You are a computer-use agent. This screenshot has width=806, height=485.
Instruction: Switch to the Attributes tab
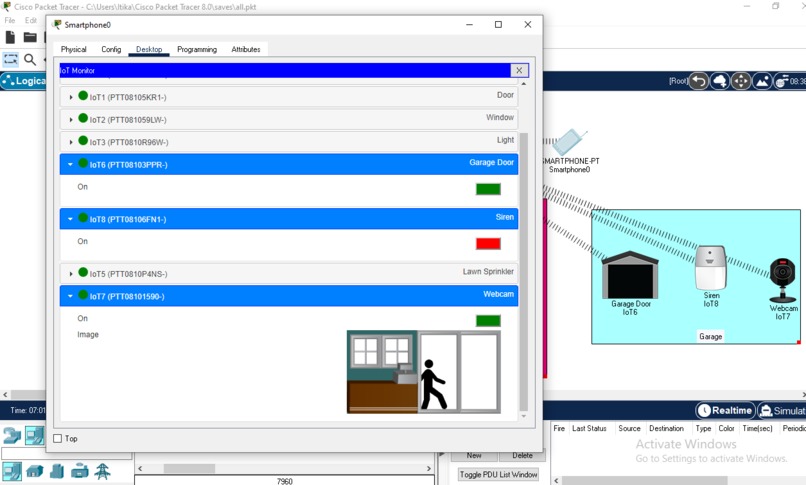(x=246, y=49)
